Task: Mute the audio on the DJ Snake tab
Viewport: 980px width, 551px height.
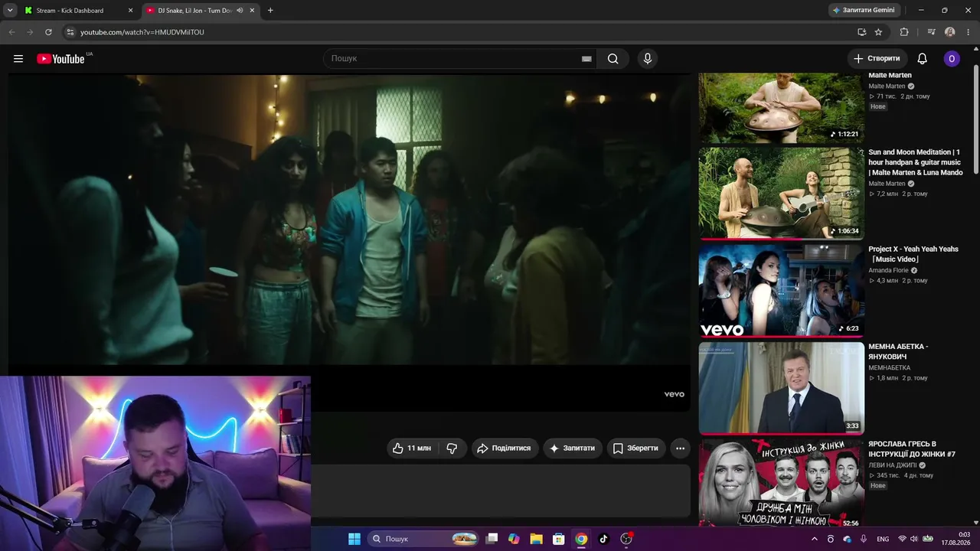Action: [x=240, y=11]
